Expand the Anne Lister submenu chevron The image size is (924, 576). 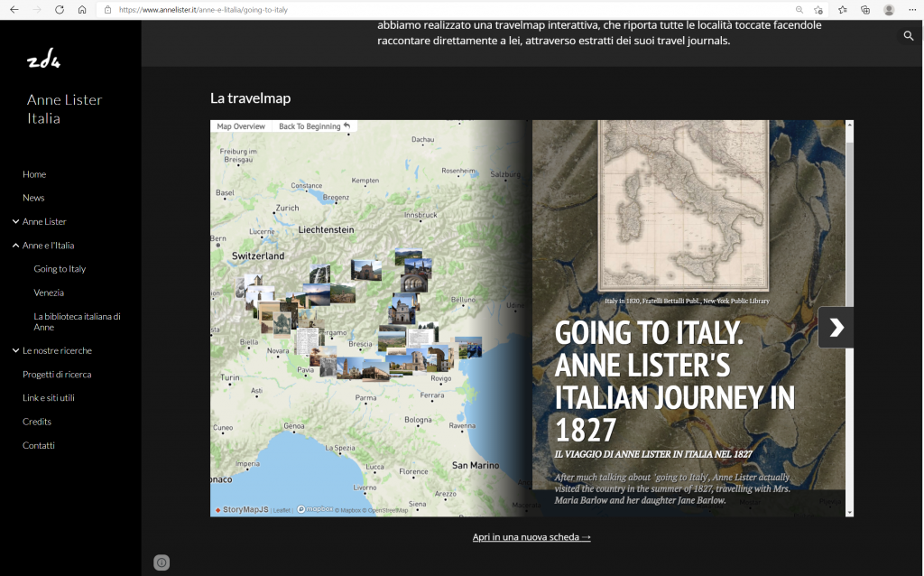point(16,221)
